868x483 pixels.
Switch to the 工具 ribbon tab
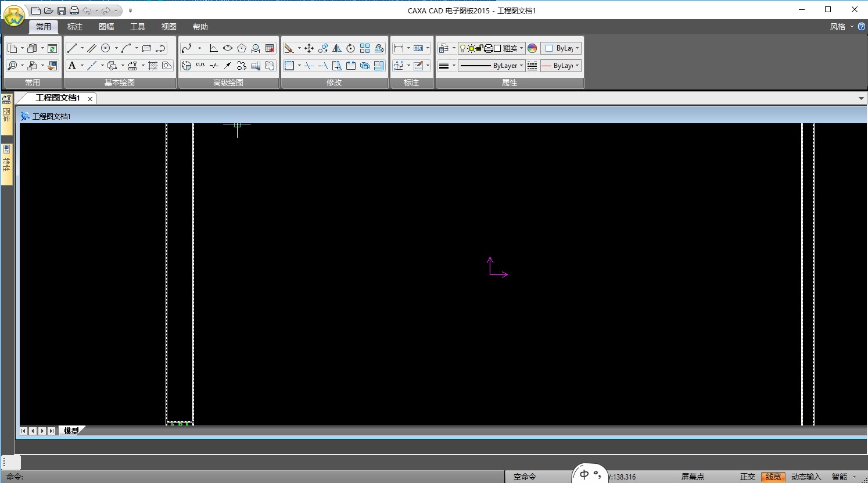138,27
